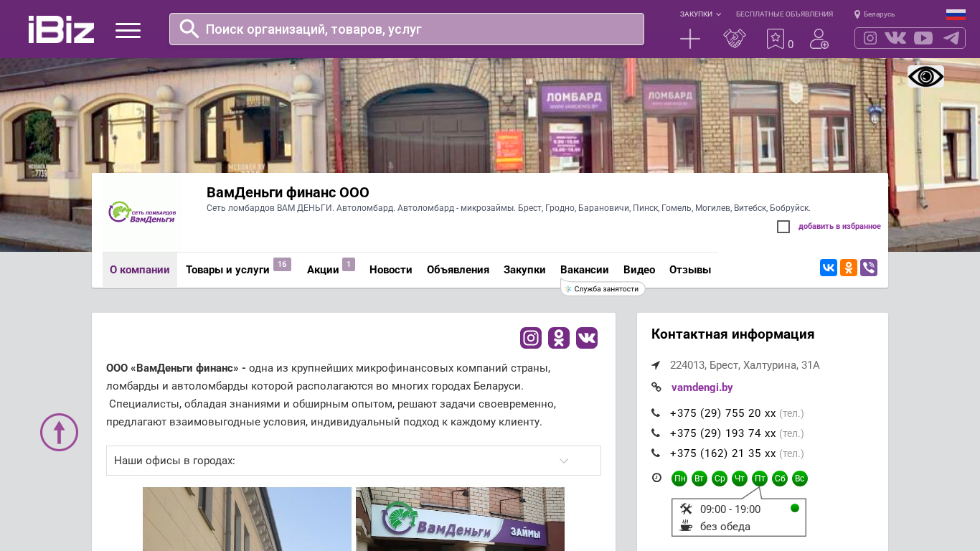Open the hamburger menu
Image resolution: width=980 pixels, height=551 pixels.
tap(128, 30)
